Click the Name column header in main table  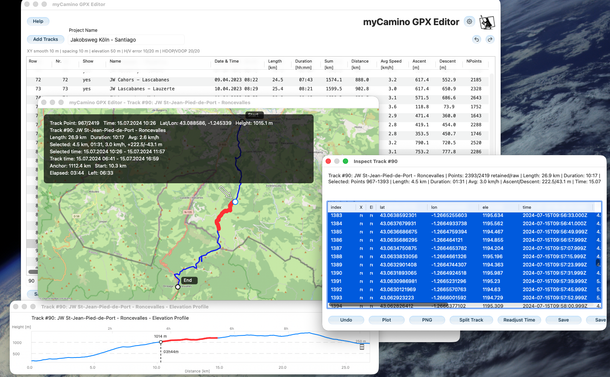coord(115,61)
